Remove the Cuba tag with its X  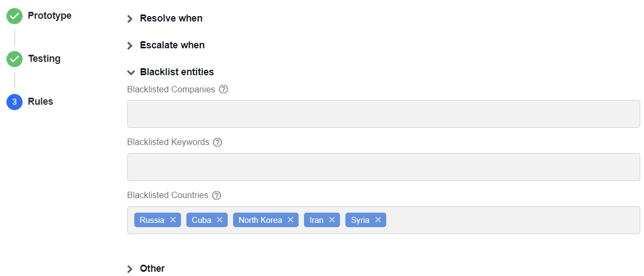[220, 220]
